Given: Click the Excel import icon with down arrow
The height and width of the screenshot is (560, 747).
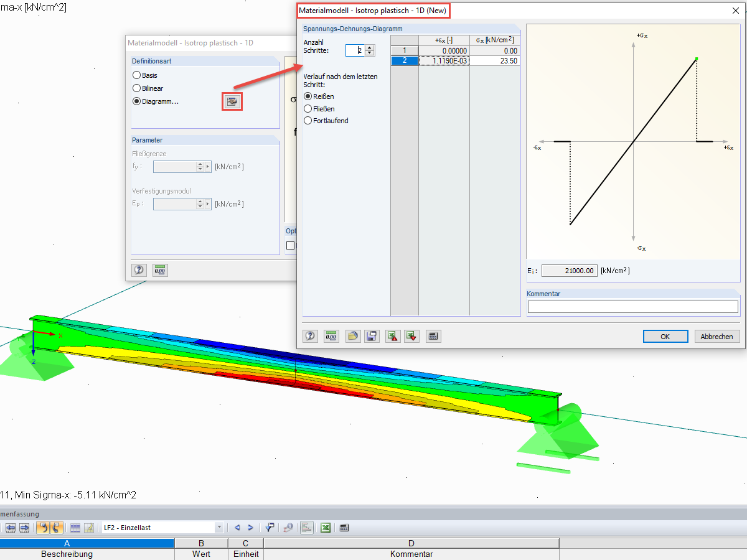Looking at the screenshot, I should [x=411, y=336].
